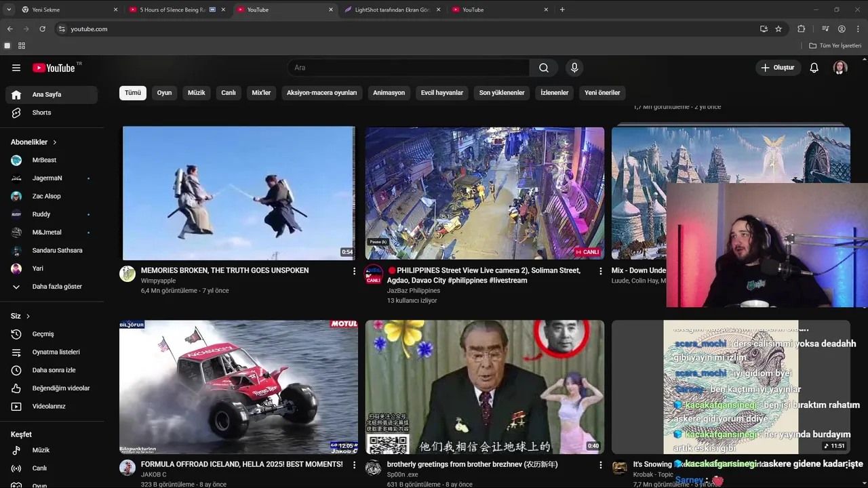Open browser extensions puzzle icon

802,29
